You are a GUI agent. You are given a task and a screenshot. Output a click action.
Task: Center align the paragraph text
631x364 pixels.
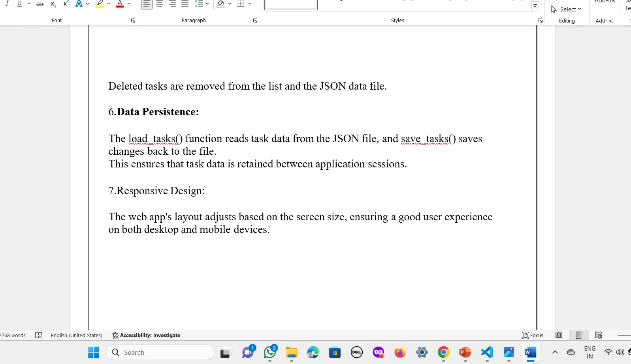[x=160, y=4]
